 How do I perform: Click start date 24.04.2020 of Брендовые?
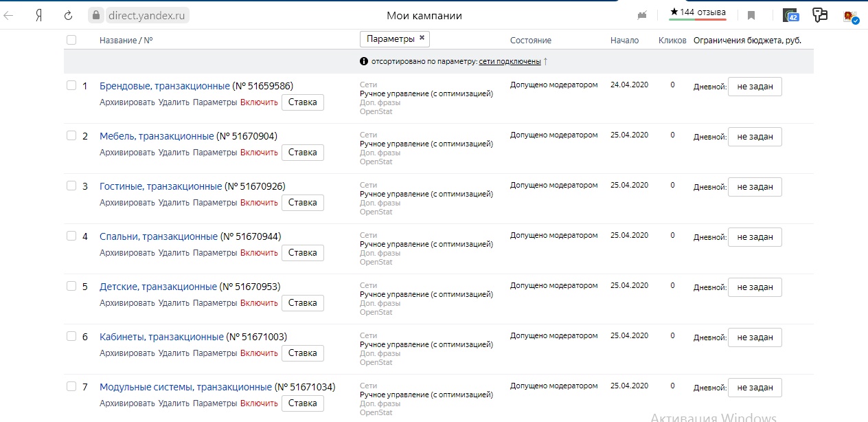click(629, 85)
